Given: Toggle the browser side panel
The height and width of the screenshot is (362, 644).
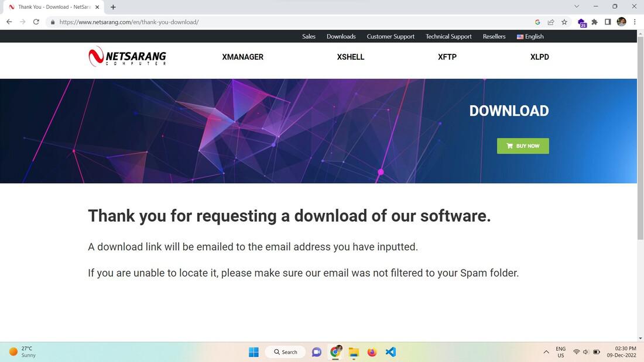Looking at the screenshot, I should [608, 22].
